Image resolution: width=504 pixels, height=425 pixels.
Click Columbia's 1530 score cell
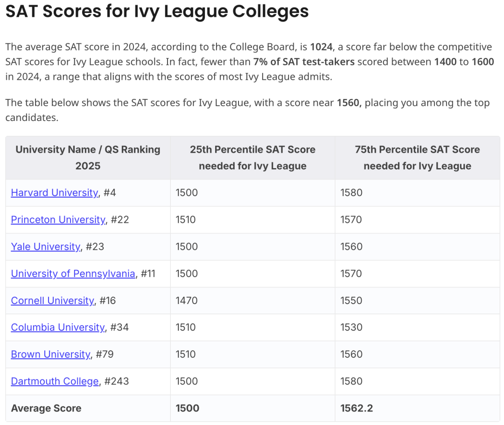(417, 327)
